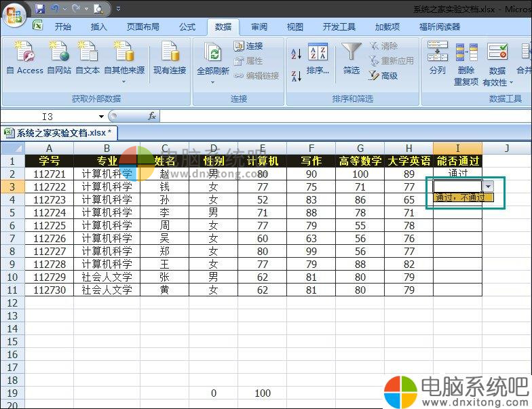Click the 高级 advanced filter button
The image size is (532, 409).
pyautogui.click(x=384, y=76)
